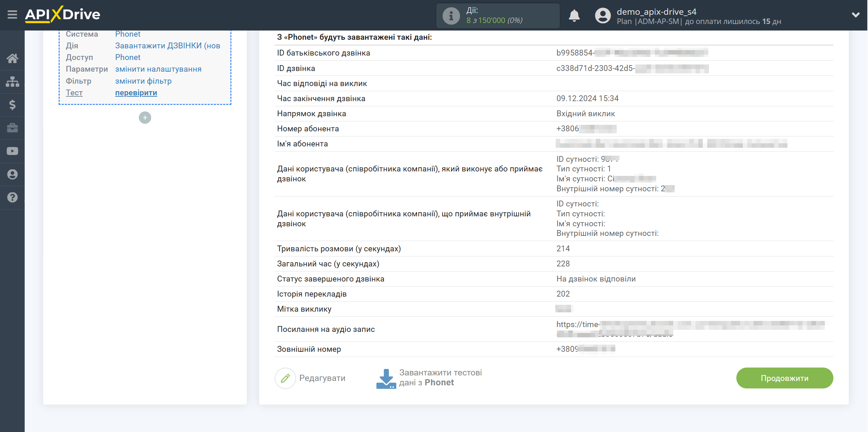Click the 'Тип сутності: 1' value
The width and height of the screenshot is (868, 432).
pos(583,169)
